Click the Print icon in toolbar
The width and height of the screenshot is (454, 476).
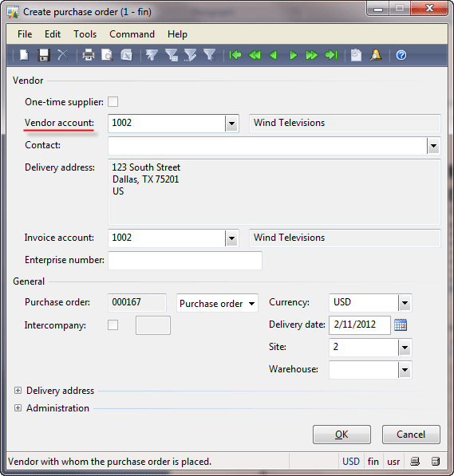pos(89,55)
